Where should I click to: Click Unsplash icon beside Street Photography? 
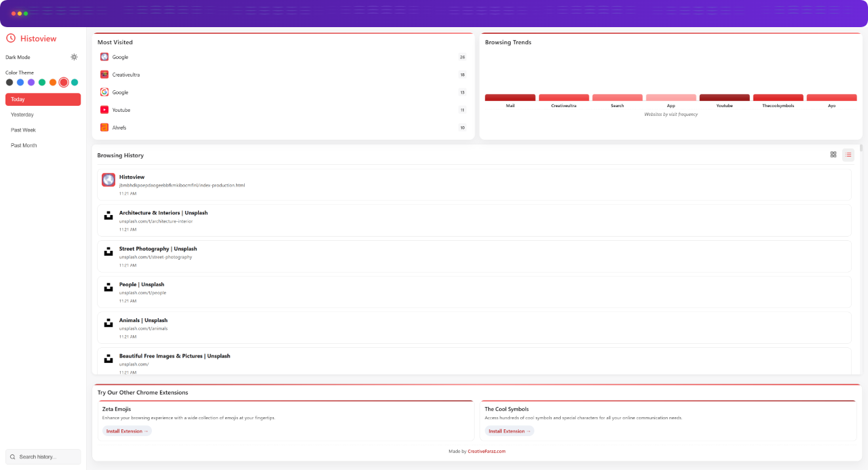click(108, 252)
